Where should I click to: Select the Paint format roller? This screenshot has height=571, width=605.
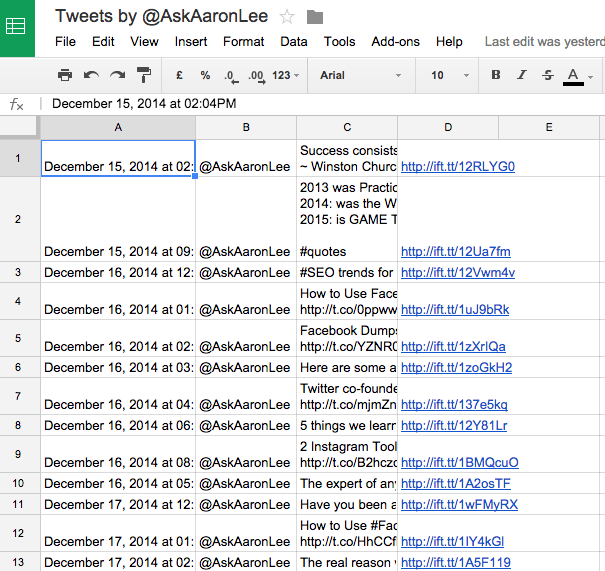[144, 75]
